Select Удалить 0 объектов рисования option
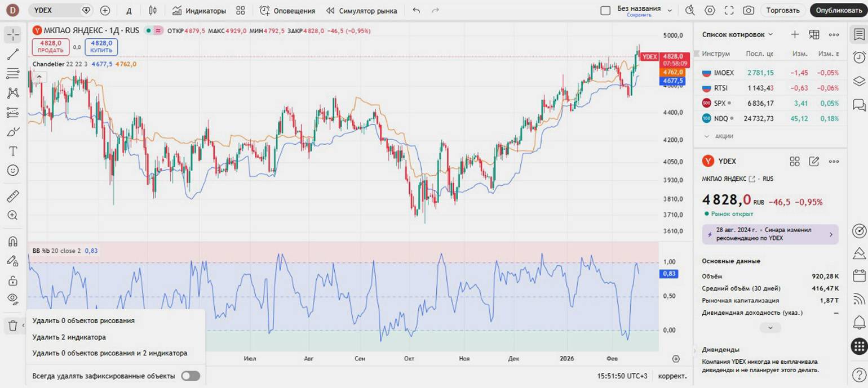 pos(83,320)
